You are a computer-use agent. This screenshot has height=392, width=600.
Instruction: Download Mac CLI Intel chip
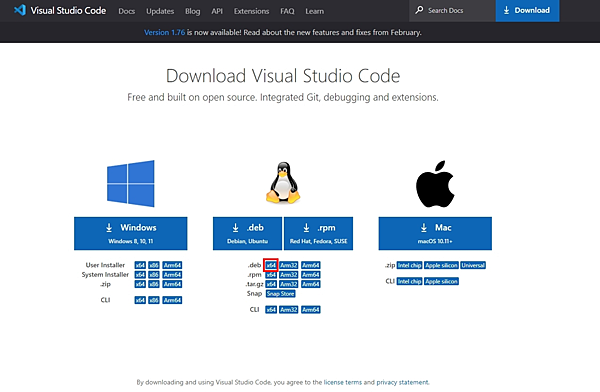click(x=409, y=281)
